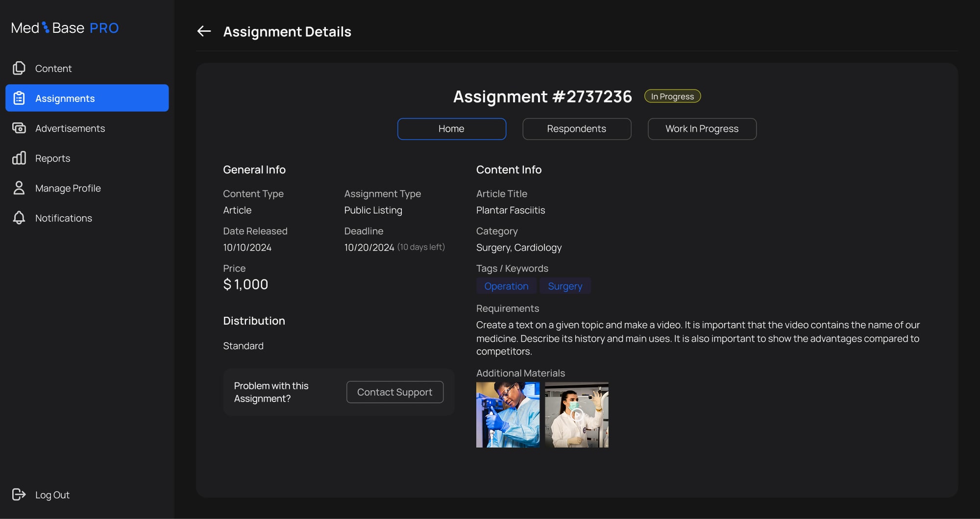The width and height of the screenshot is (980, 519).
Task: Open the Respondents tab
Action: (x=577, y=129)
